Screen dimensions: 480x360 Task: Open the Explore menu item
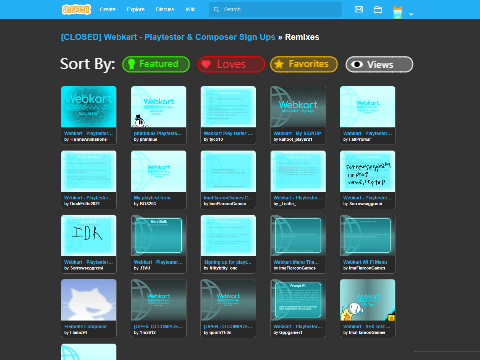point(136,9)
